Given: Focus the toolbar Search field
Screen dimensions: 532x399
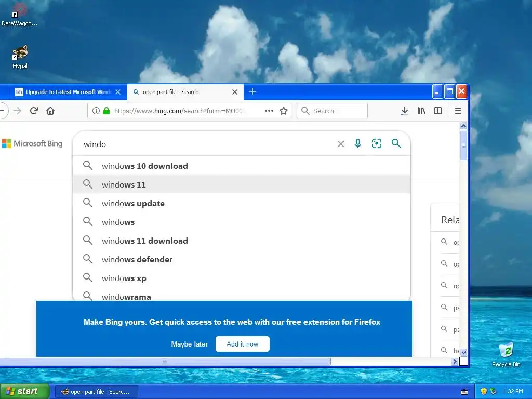Looking at the screenshot, I should (332, 111).
